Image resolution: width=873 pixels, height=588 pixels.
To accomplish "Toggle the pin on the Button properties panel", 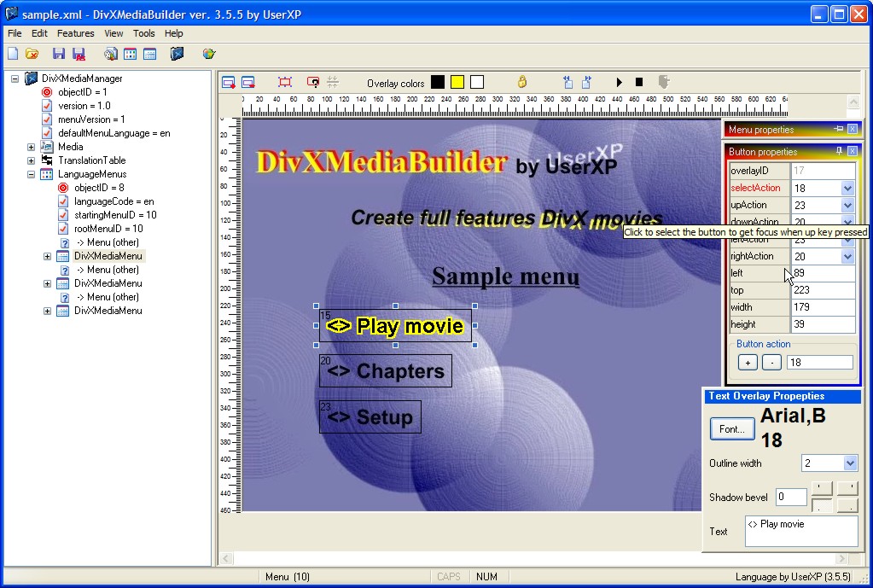I will tap(840, 151).
